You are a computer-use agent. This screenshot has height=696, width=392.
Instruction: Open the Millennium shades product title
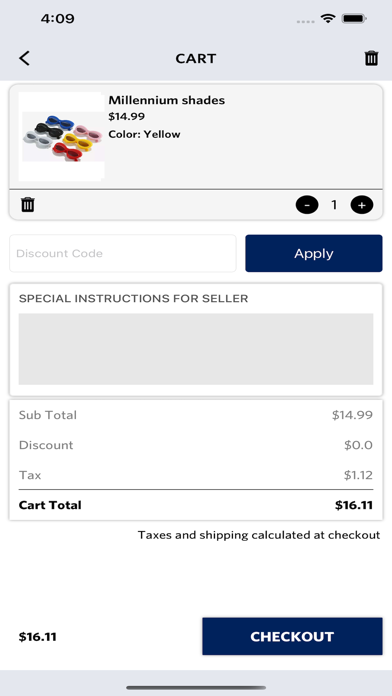click(x=167, y=100)
